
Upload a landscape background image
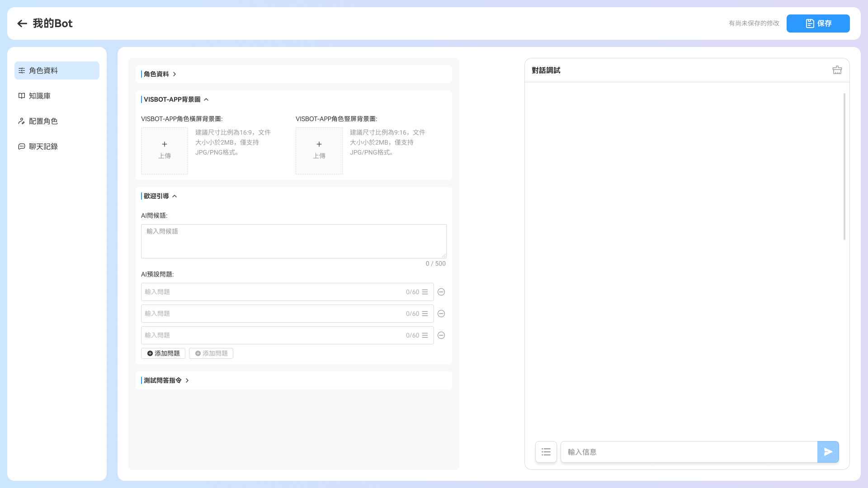pyautogui.click(x=165, y=151)
